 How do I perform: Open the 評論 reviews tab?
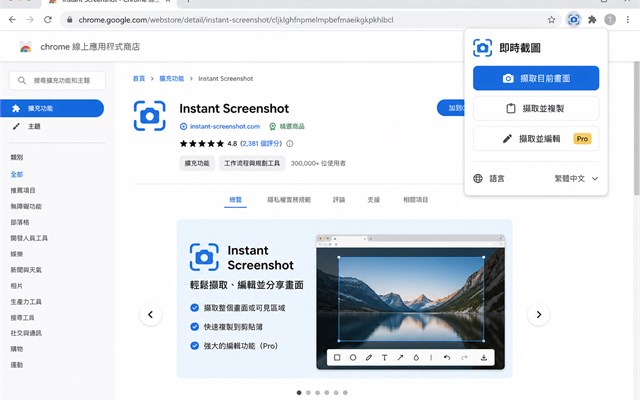[339, 200]
